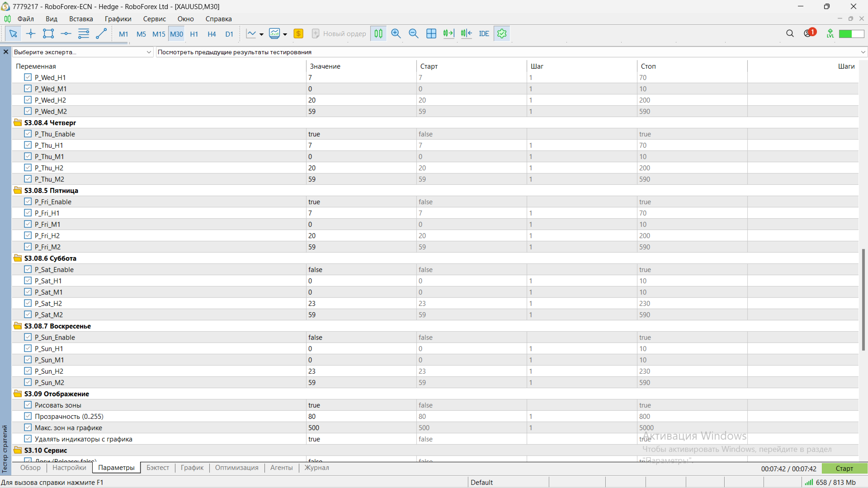Collapse the S3.08.5 Пятница group
Image resolution: width=868 pixels, height=488 pixels.
[18, 190]
